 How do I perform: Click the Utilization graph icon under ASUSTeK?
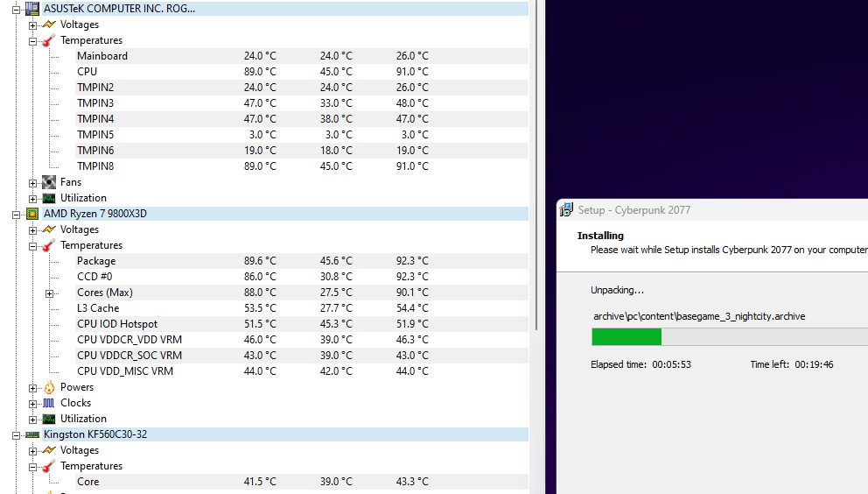pos(49,198)
